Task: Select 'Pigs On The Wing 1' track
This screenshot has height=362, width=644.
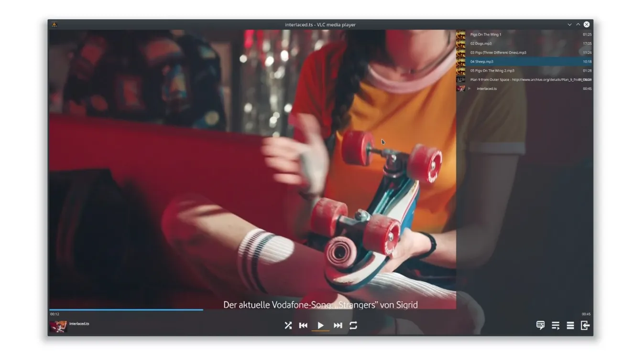Action: click(x=524, y=34)
